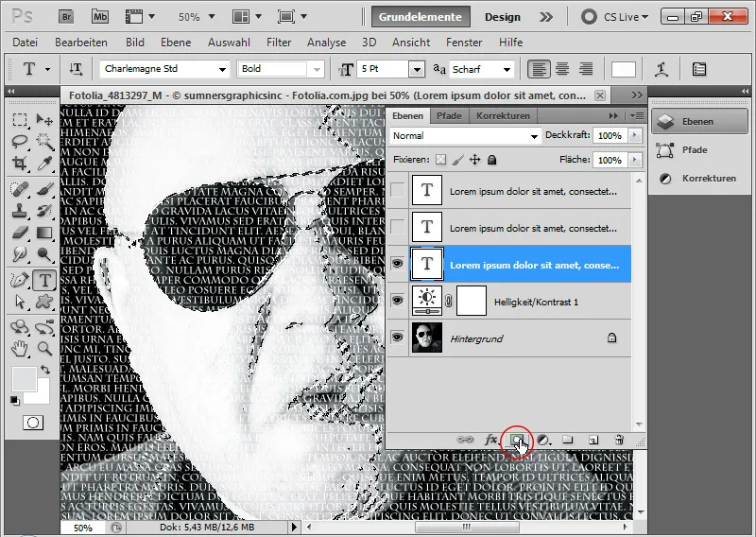Open the tool preset picker arrow
Screen dimensions: 756x537
[x=47, y=69]
